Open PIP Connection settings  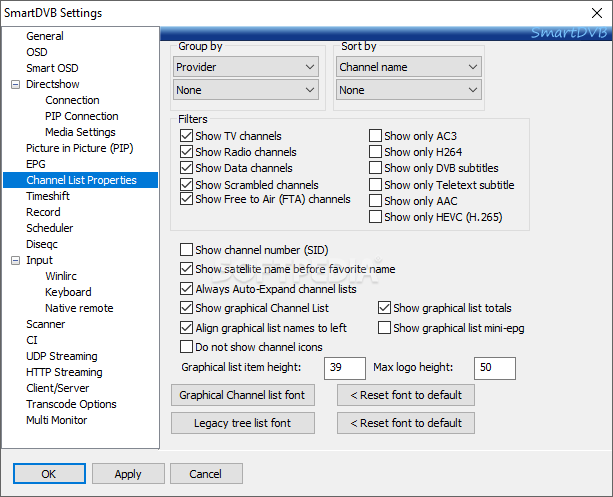(x=82, y=116)
